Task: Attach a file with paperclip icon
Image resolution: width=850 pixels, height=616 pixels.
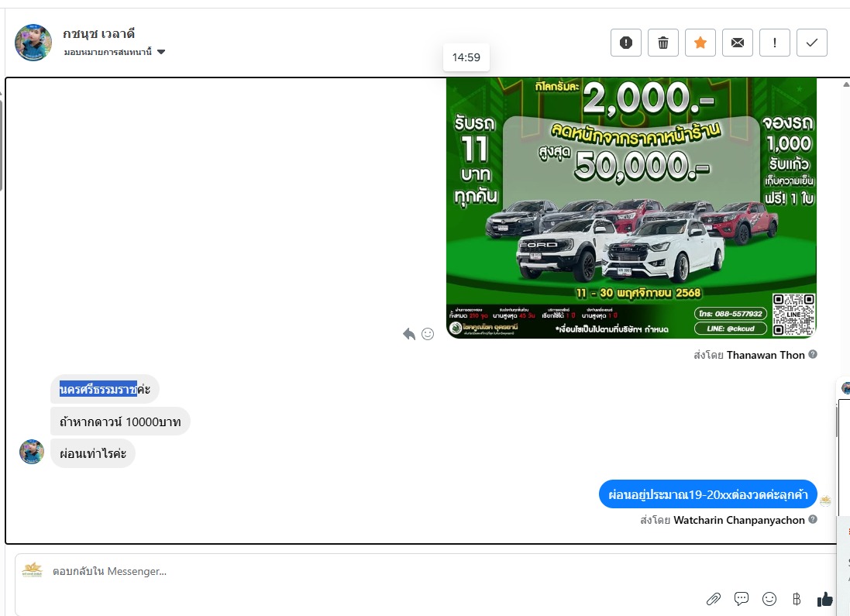Action: coord(714,599)
